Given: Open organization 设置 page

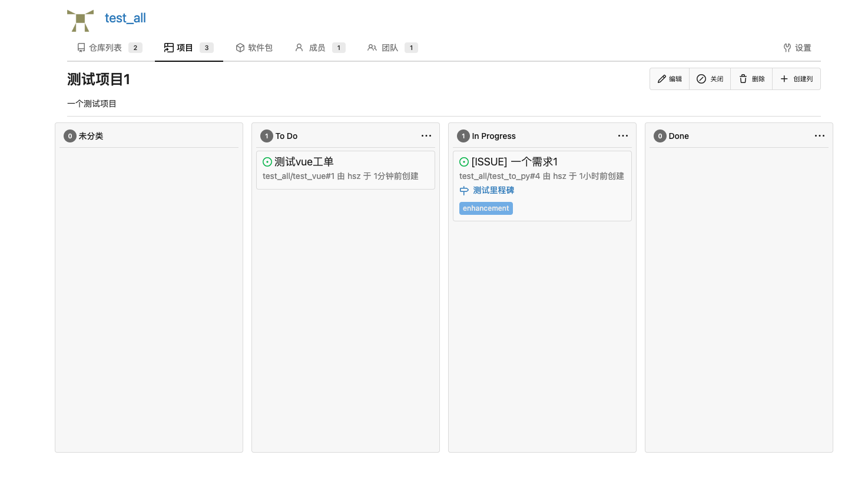Looking at the screenshot, I should click(797, 48).
